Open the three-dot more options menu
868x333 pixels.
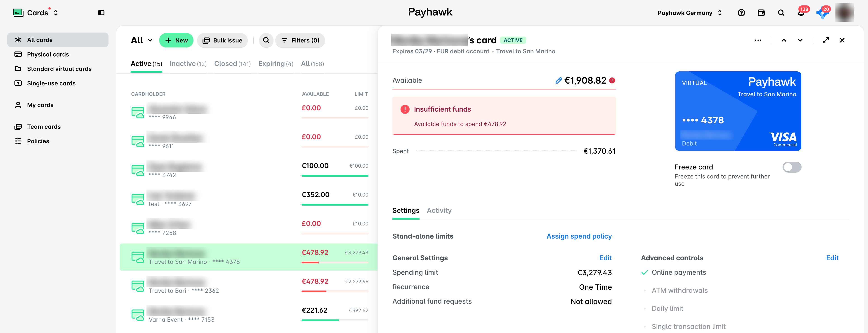point(758,40)
